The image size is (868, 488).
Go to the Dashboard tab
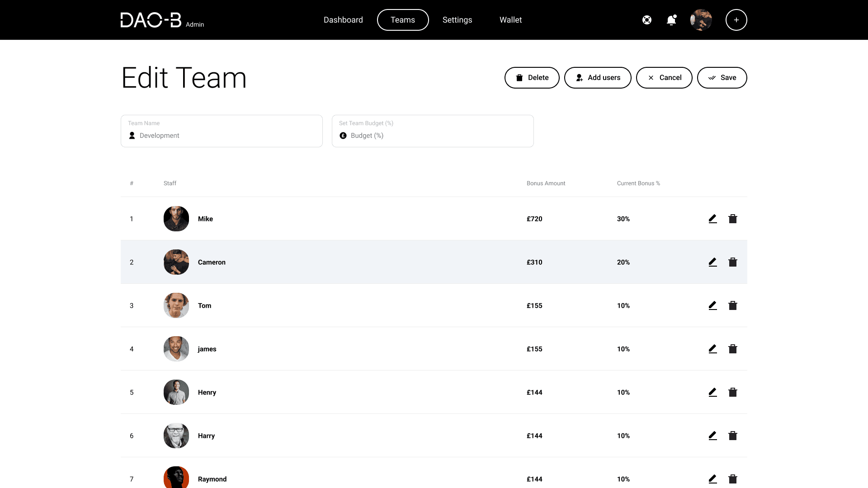(343, 20)
